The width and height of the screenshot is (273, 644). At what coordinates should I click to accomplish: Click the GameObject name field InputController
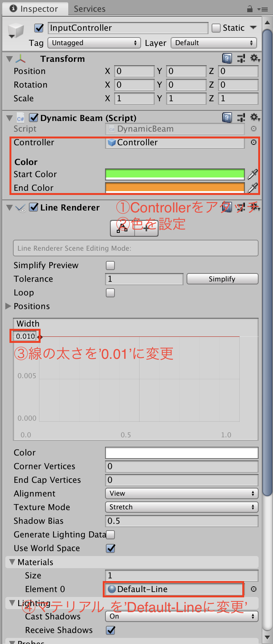(128, 28)
